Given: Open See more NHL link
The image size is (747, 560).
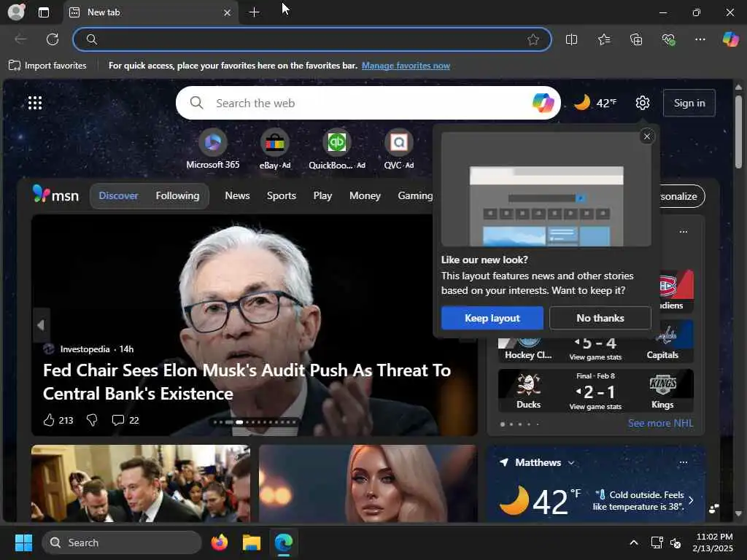Looking at the screenshot, I should [x=660, y=423].
